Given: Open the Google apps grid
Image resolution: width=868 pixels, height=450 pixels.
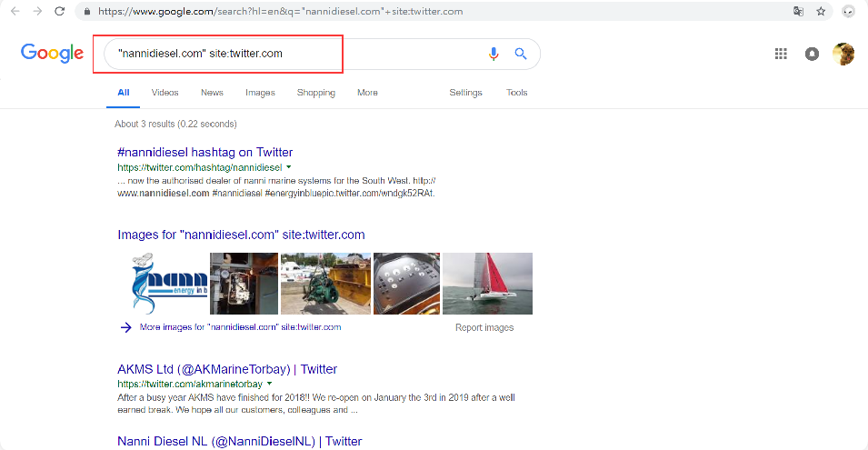Looking at the screenshot, I should pos(781,54).
